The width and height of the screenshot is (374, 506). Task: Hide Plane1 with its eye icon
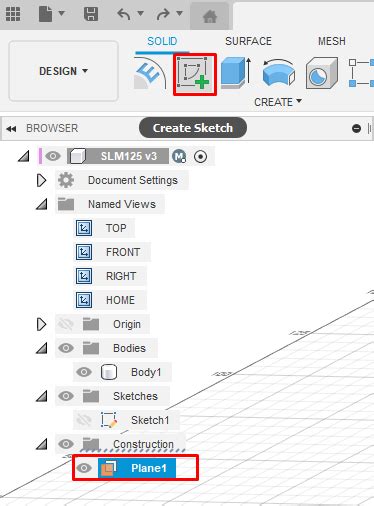84,468
